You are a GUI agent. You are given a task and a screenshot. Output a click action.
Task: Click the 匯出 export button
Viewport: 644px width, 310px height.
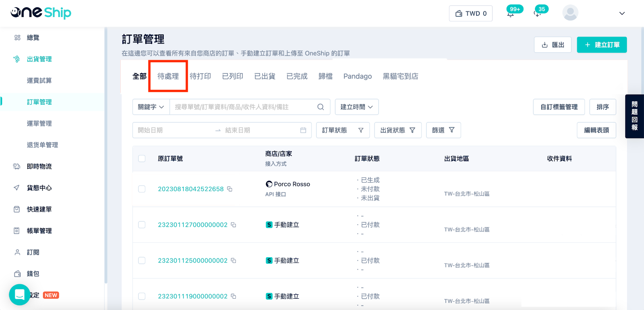pyautogui.click(x=553, y=45)
